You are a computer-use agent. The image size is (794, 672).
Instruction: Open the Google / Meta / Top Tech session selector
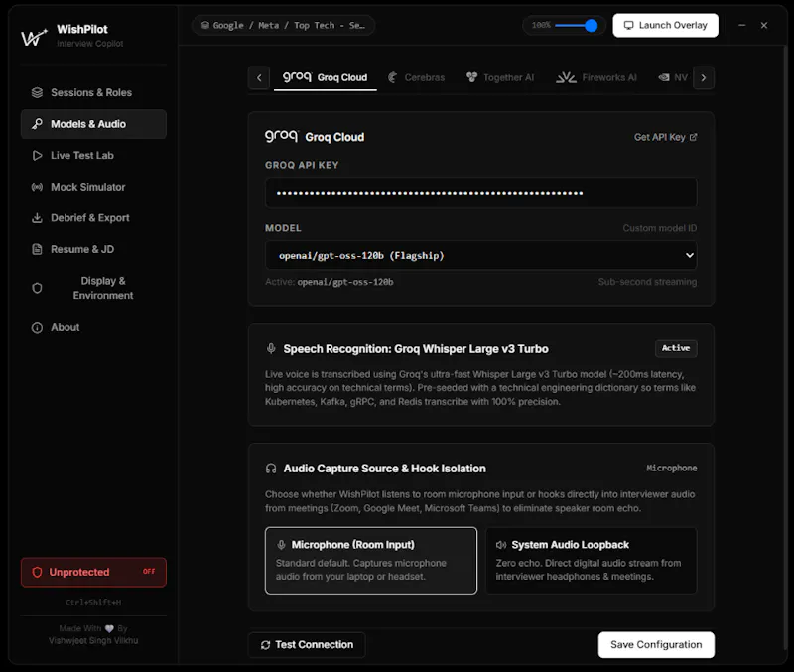point(283,26)
